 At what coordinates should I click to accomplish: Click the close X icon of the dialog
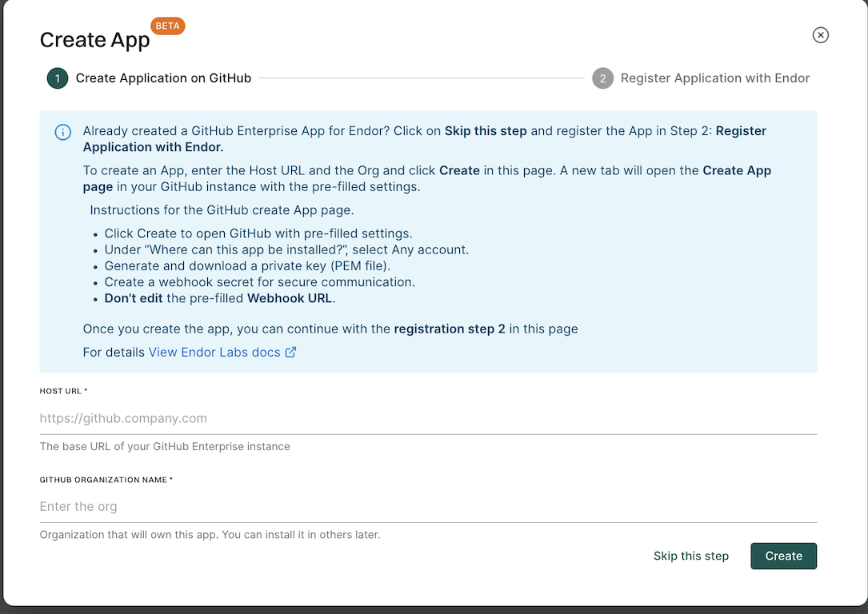[821, 34]
